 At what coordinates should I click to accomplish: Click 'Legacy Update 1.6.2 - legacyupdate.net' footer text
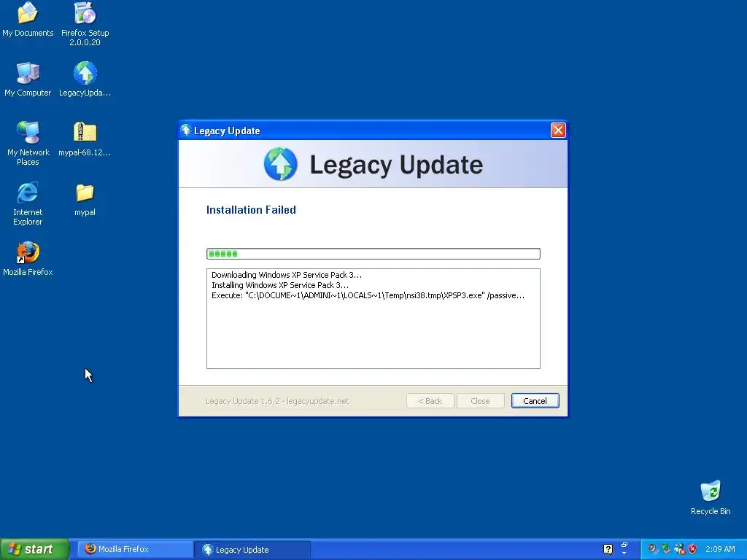277,401
